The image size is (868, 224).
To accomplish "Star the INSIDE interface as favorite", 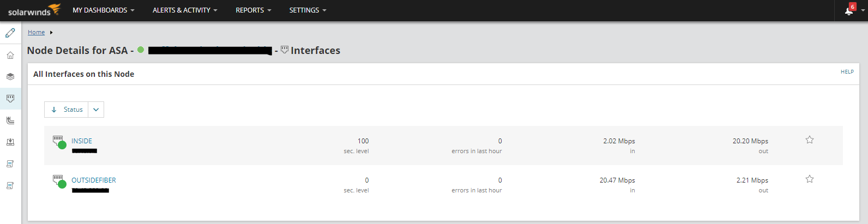I will pyautogui.click(x=810, y=140).
